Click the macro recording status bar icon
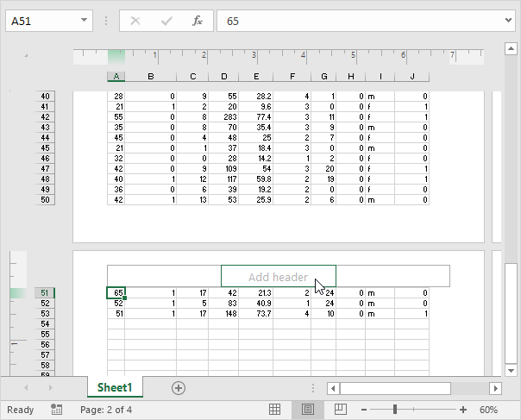The width and height of the screenshot is (521, 420). pos(56,410)
